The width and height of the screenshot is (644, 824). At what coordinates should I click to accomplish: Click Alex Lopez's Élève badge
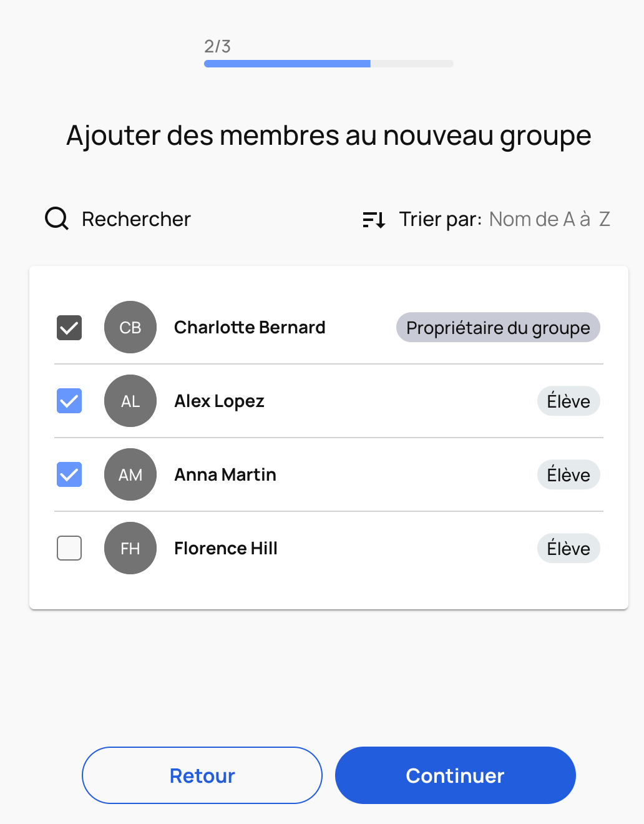pyautogui.click(x=568, y=401)
